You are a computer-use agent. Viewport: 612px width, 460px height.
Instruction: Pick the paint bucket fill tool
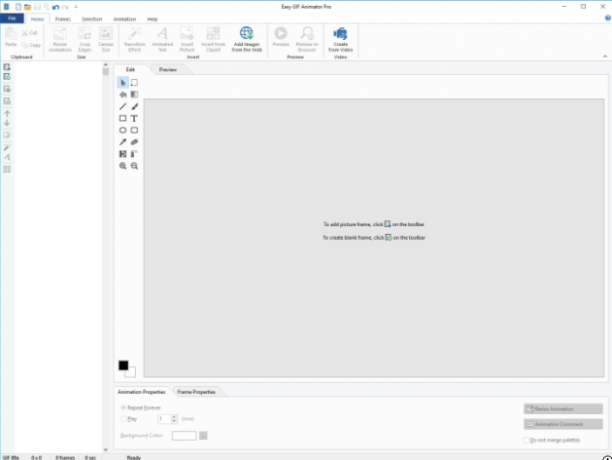click(x=123, y=94)
